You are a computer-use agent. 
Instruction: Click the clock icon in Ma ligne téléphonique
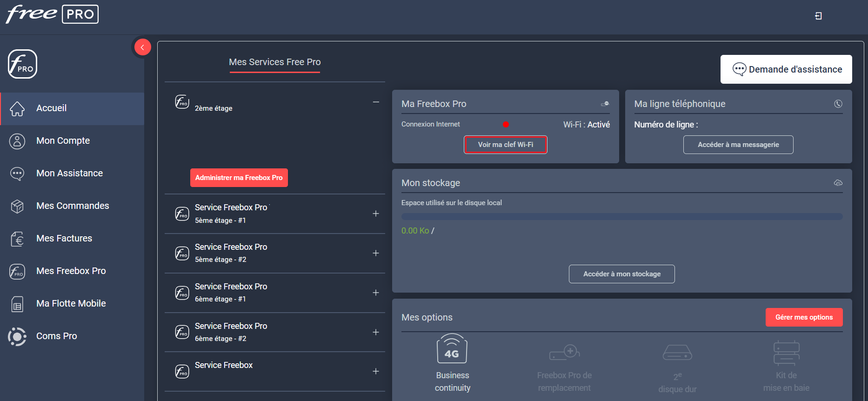838,104
